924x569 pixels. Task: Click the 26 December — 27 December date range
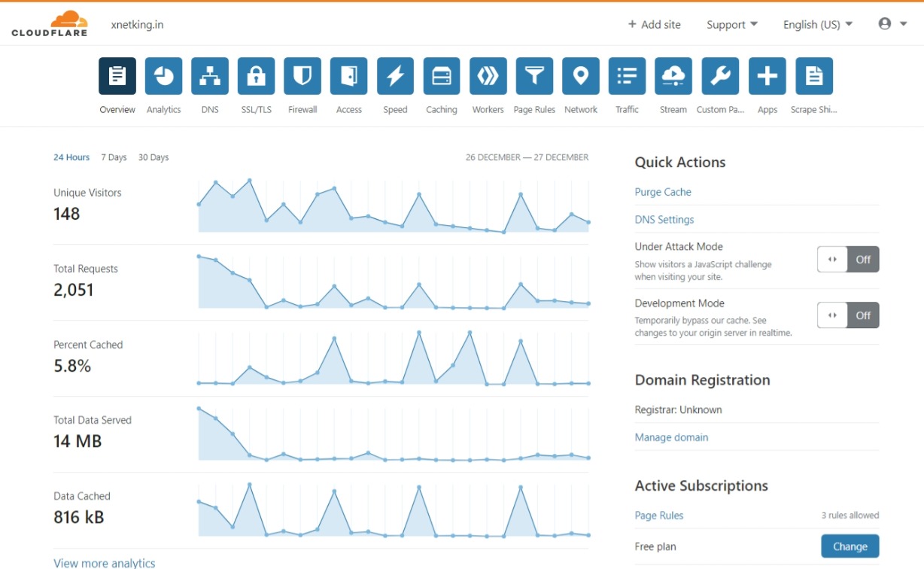tap(527, 157)
